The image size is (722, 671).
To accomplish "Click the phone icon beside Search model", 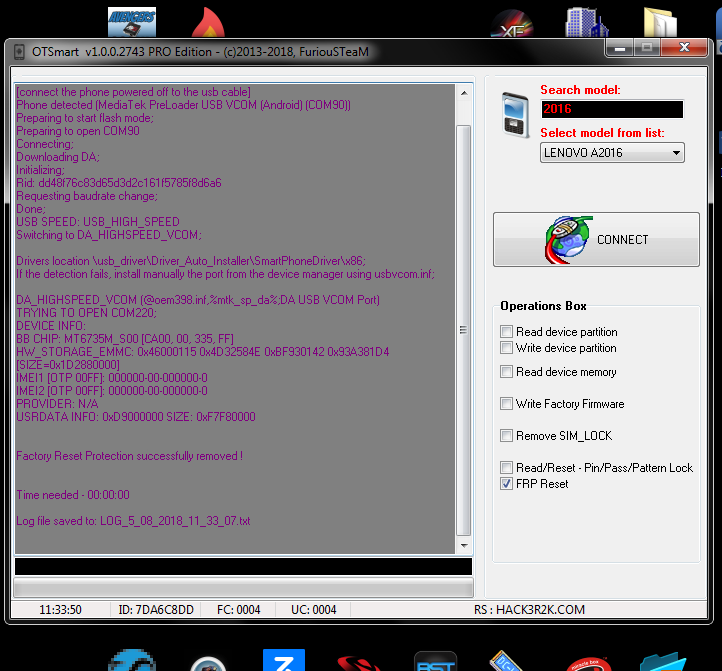I will point(515,115).
